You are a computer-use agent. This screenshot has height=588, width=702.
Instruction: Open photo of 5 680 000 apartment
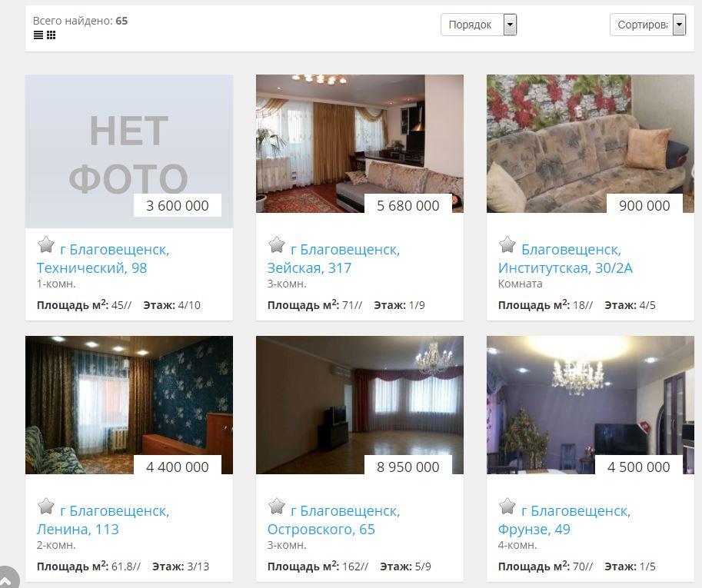(360, 144)
